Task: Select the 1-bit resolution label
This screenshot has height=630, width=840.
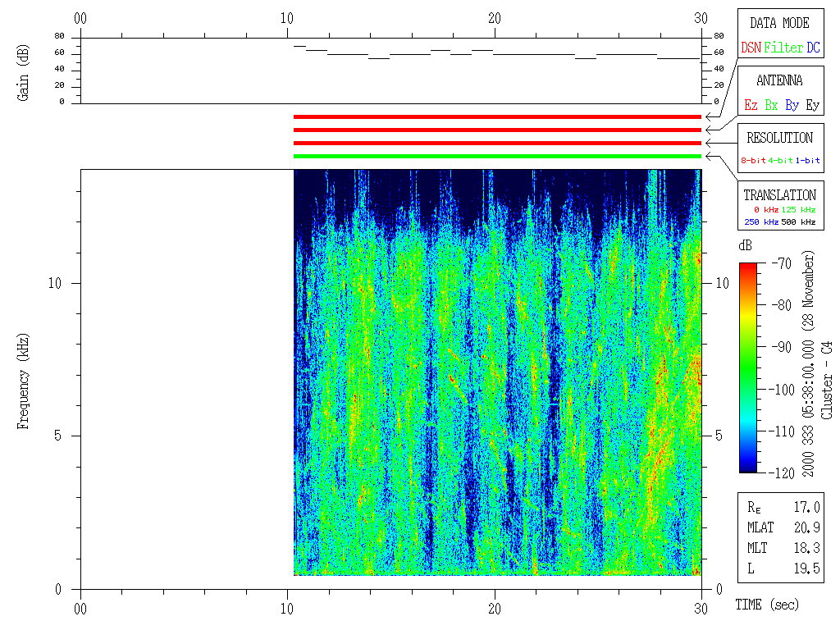Action: coord(808,161)
